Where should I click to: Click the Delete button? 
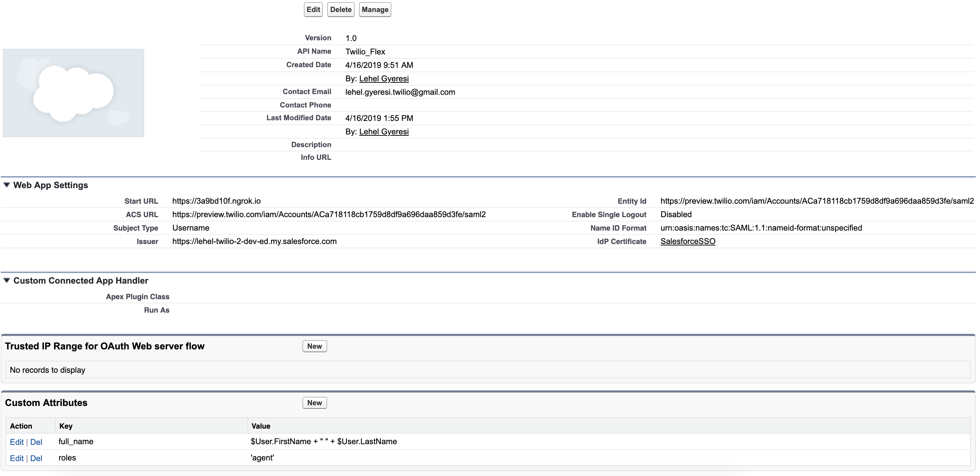click(x=340, y=10)
